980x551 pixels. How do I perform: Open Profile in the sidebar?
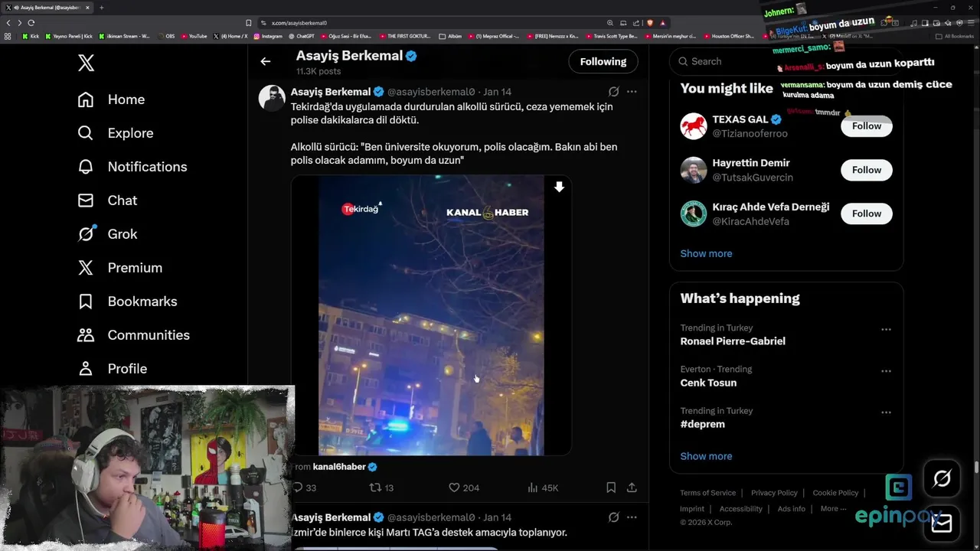coord(112,369)
